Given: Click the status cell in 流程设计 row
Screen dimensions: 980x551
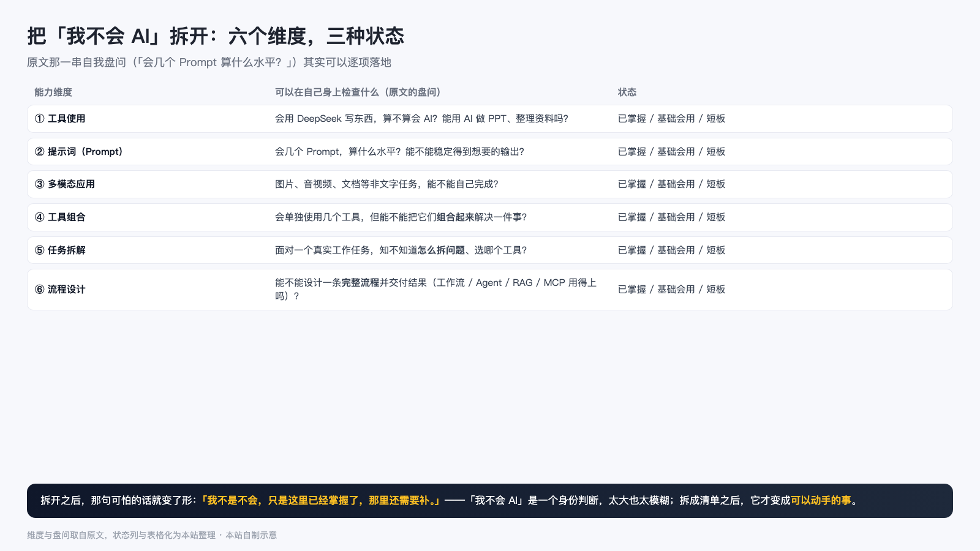Looking at the screenshot, I should coord(671,290).
